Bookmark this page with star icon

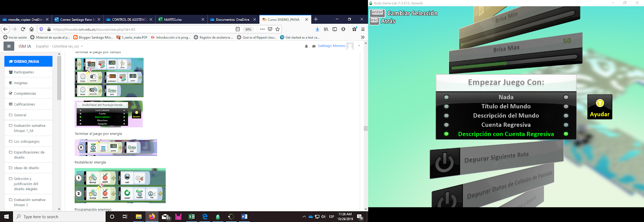pyautogui.click(x=277, y=29)
